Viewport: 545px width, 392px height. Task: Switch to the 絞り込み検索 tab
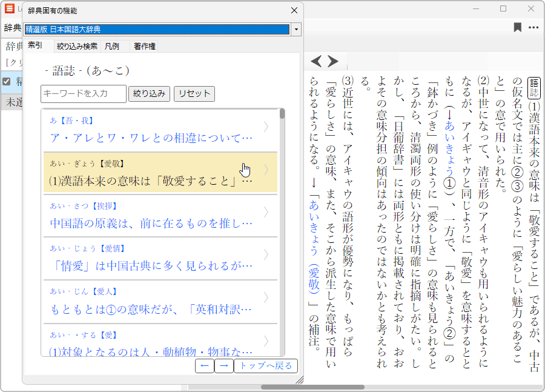point(77,46)
